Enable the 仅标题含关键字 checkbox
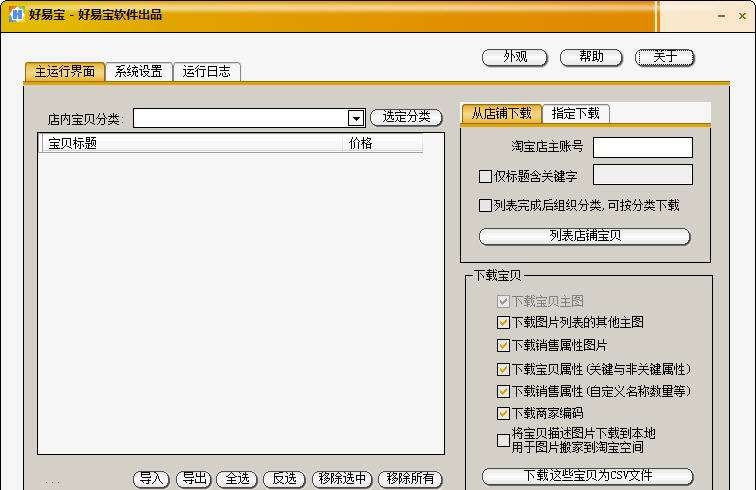The width and height of the screenshot is (756, 490). tap(485, 176)
